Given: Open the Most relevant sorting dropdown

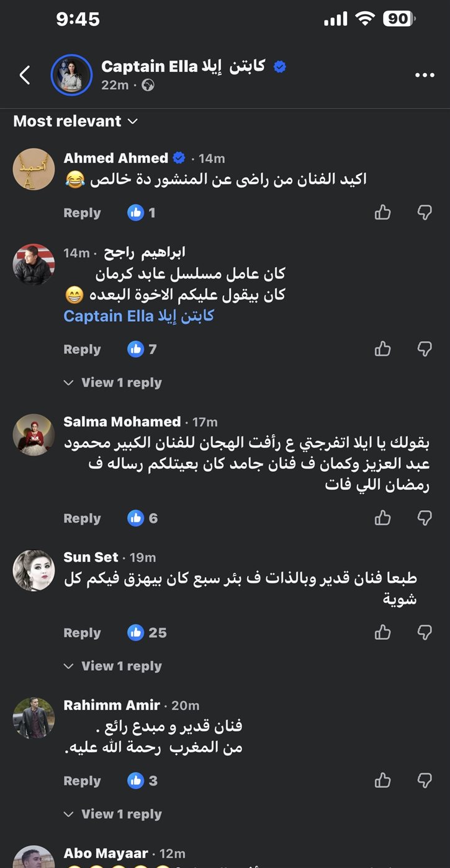Looking at the screenshot, I should tap(75, 121).
